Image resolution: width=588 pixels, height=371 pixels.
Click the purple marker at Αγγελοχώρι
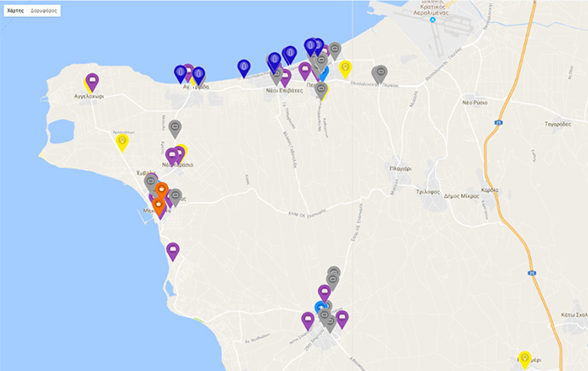click(93, 82)
